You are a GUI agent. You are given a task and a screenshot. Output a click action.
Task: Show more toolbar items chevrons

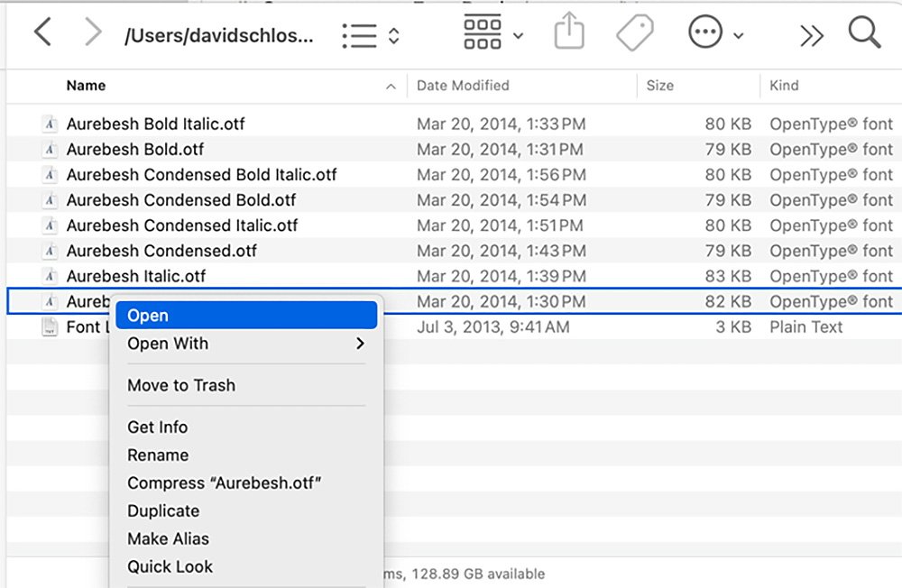pyautogui.click(x=811, y=35)
